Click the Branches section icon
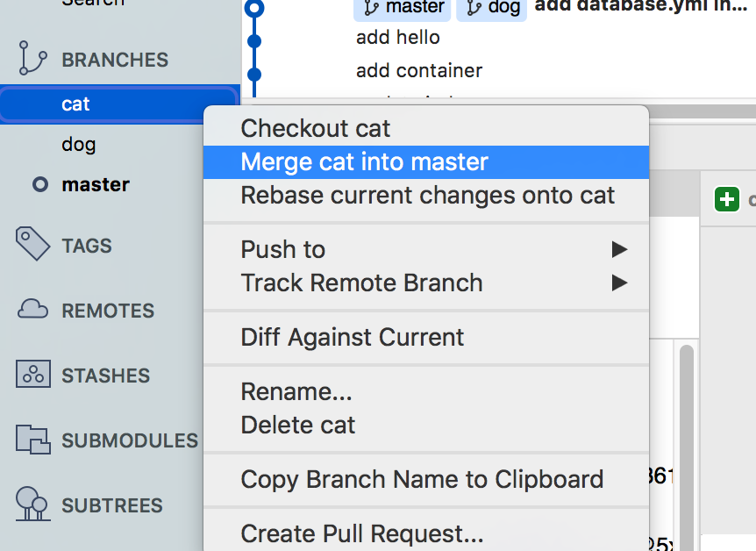756x551 pixels. tap(33, 59)
